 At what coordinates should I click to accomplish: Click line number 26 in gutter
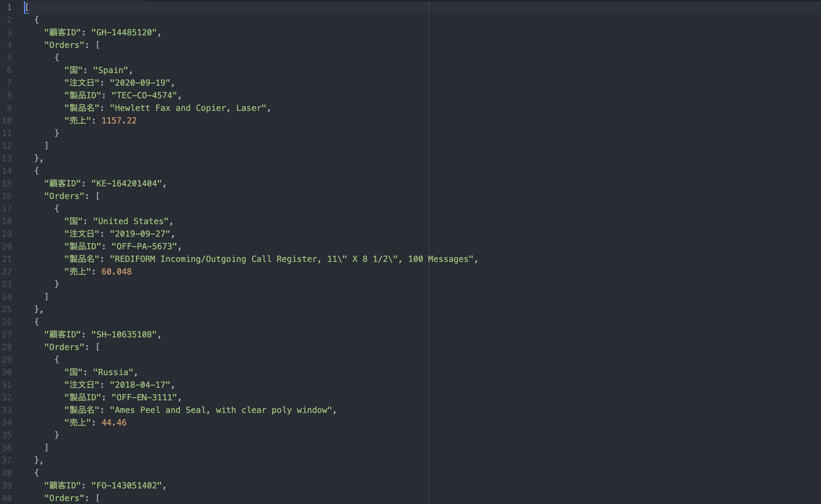7,322
